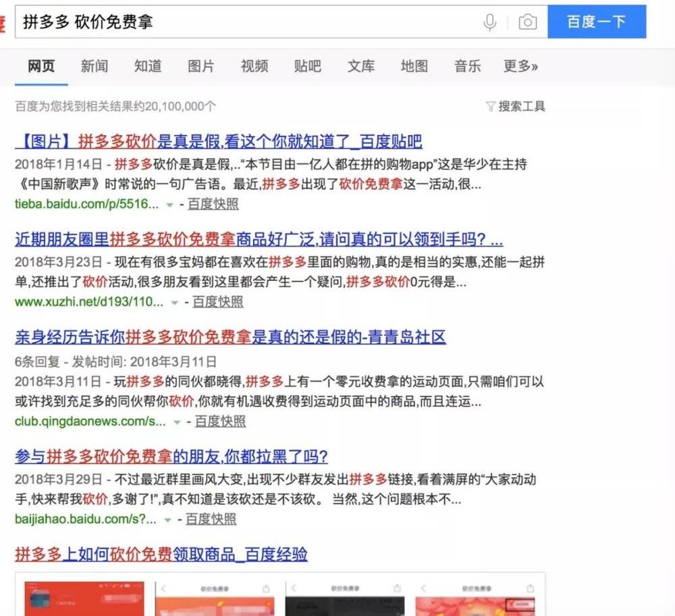This screenshot has height=616, width=675.
Task: Open result 参与拼多多砍价免费拿的朋友,你都拉黑了吗?
Action: (x=171, y=456)
